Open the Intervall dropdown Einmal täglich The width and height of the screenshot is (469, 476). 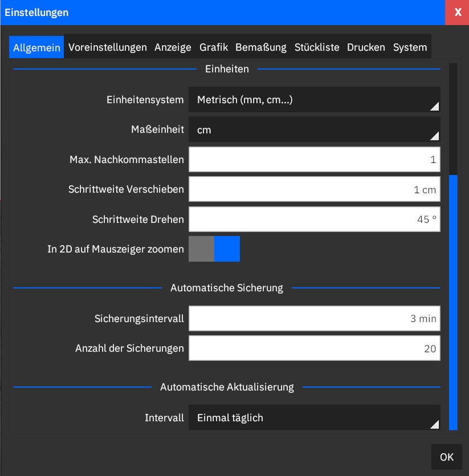pos(315,417)
